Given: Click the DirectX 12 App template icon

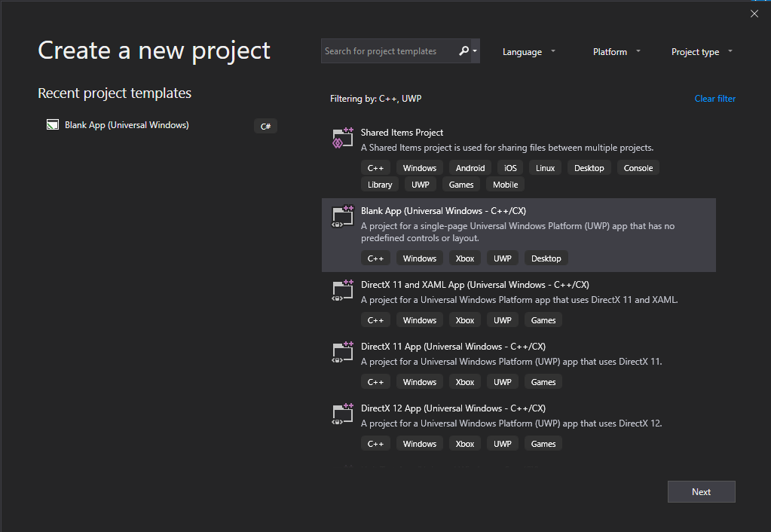Looking at the screenshot, I should 342,414.
